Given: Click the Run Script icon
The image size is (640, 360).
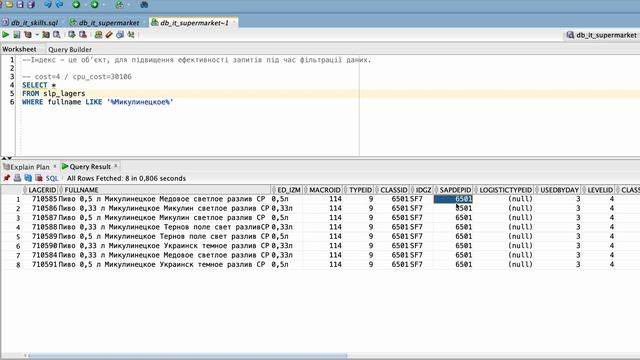Looking at the screenshot, I should 17,35.
